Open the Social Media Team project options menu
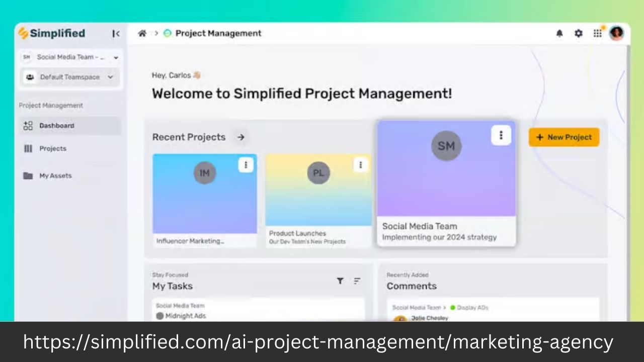Viewport: 644px width, 362px height. tap(501, 135)
